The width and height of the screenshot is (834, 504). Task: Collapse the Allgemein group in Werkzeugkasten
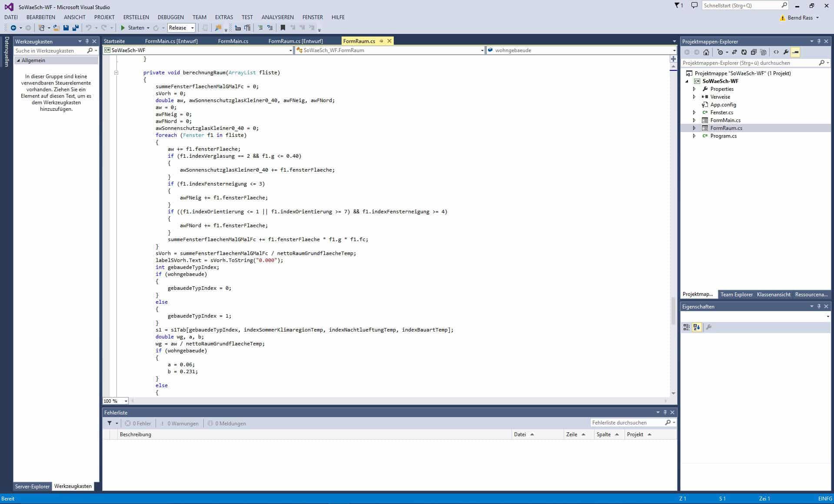point(18,60)
